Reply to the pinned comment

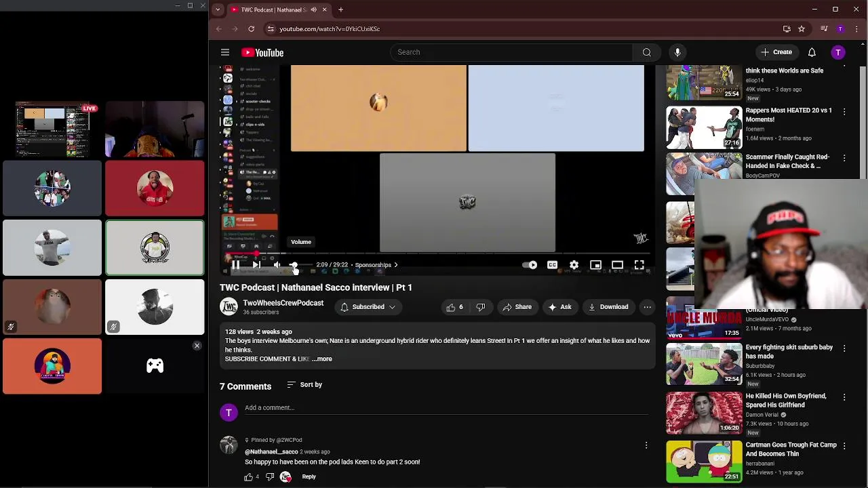309,476
